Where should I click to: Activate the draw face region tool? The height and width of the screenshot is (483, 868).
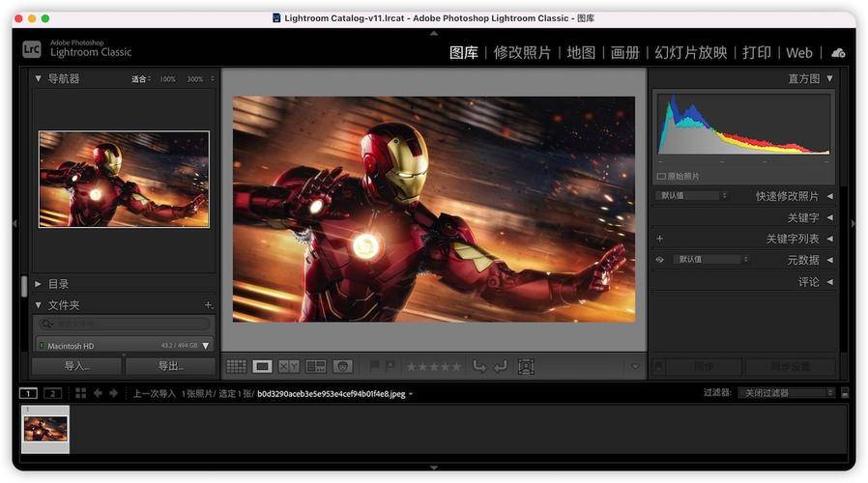click(x=525, y=366)
